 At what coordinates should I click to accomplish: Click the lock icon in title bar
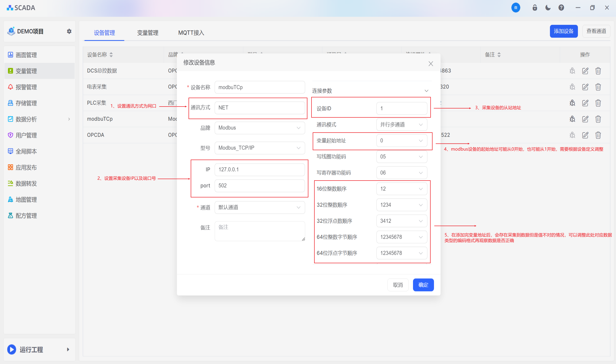535,8
